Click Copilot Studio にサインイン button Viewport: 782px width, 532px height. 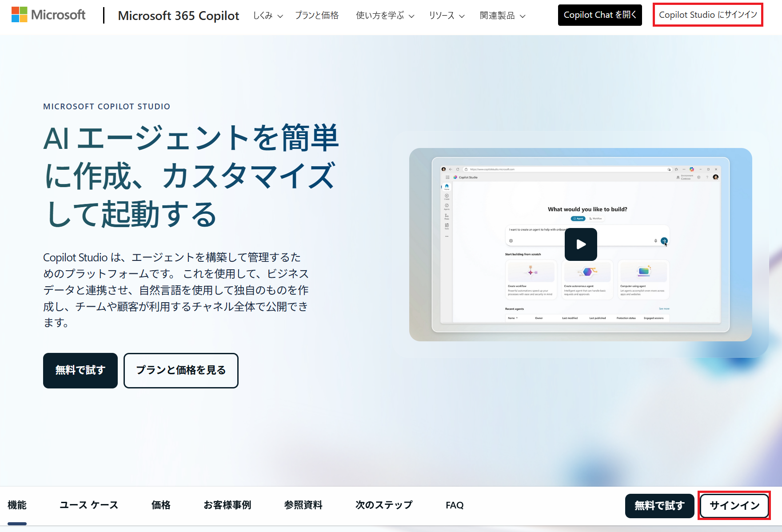point(708,15)
